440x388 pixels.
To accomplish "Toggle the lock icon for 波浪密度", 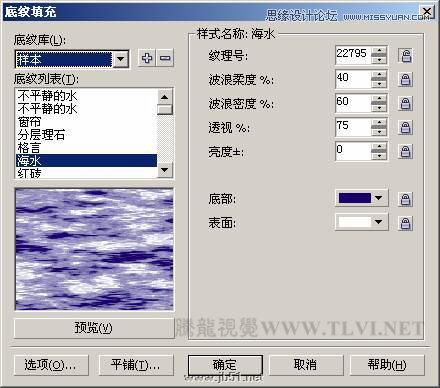I will pos(405,103).
